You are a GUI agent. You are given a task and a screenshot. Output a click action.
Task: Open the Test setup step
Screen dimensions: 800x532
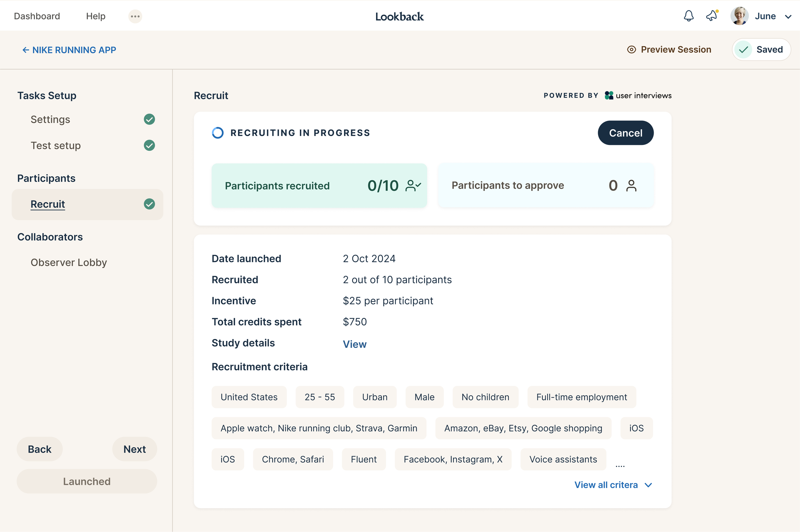(56, 146)
